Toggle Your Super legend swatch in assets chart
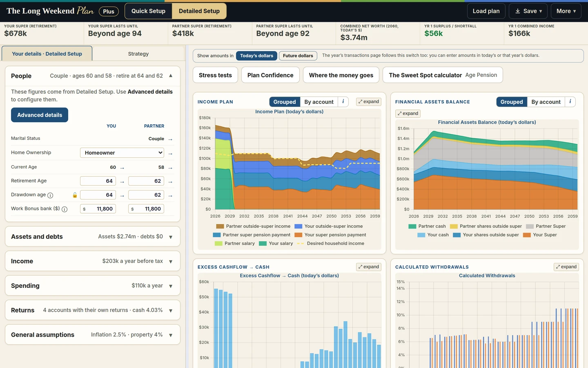This screenshot has width=588, height=368. [x=527, y=235]
